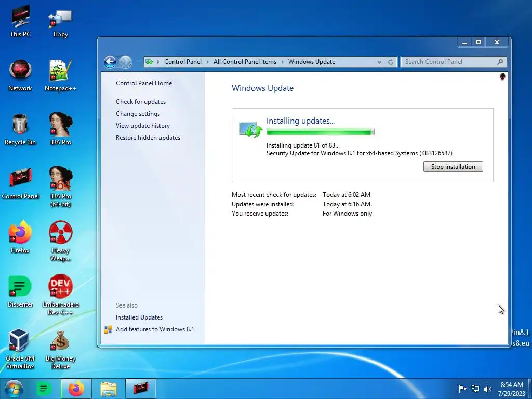Click 'Today at 6:16 AM.' text
The image size is (532, 399).
pos(347,204)
